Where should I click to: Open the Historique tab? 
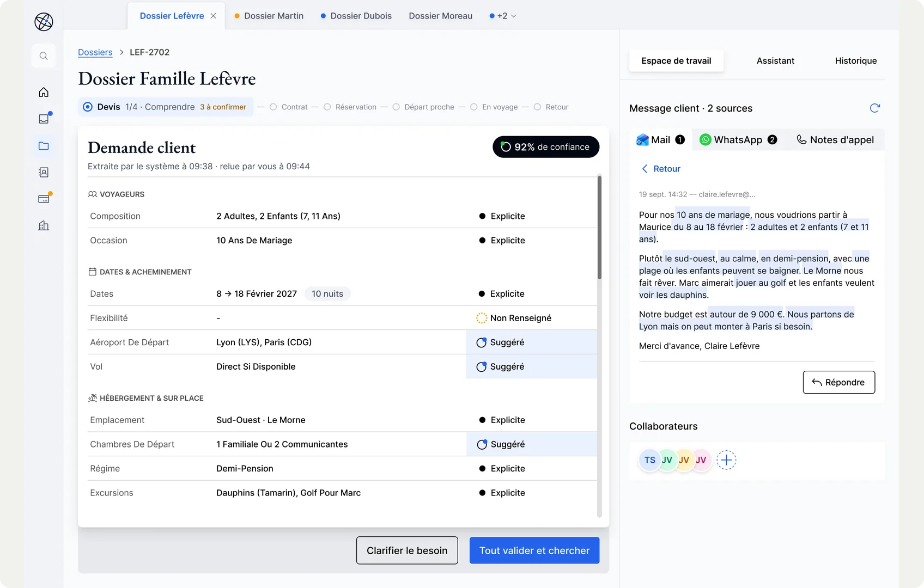856,61
